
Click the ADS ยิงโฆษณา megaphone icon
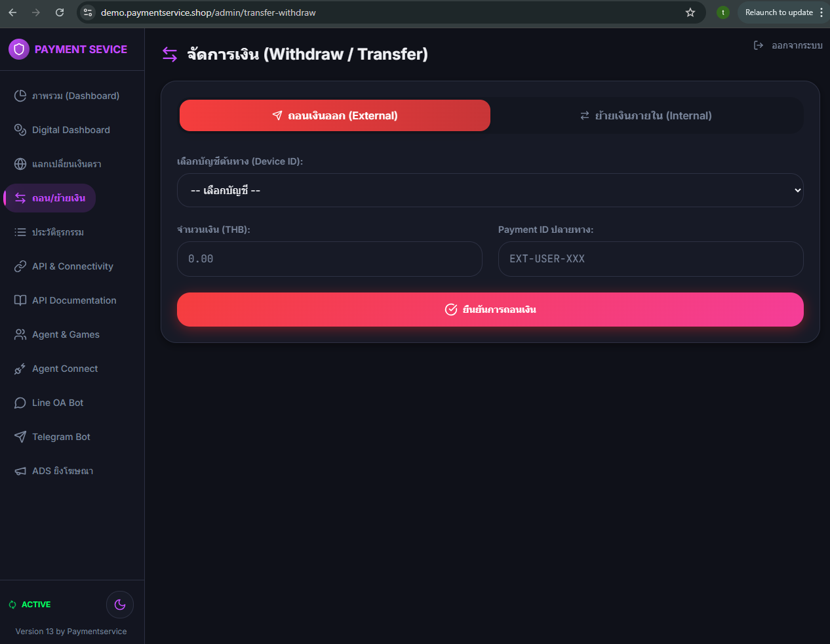pos(20,471)
